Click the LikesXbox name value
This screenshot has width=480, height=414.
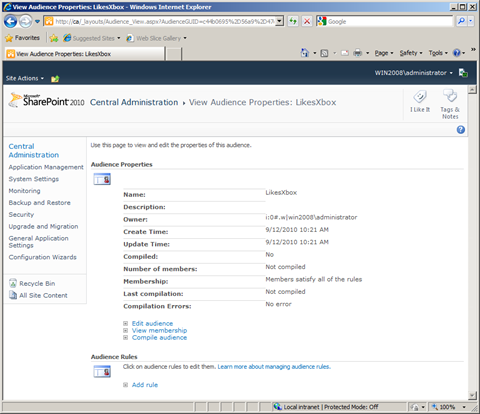point(281,193)
